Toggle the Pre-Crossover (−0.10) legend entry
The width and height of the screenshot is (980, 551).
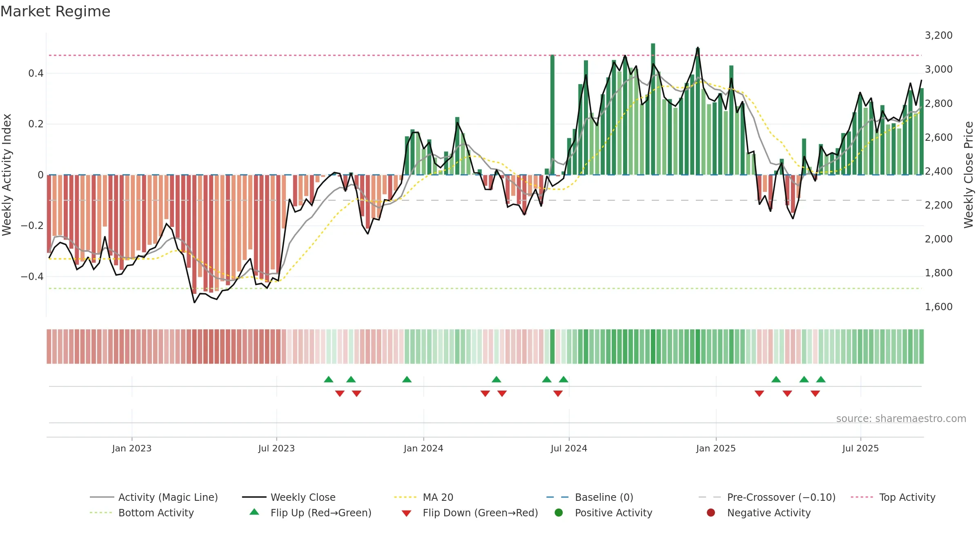click(767, 497)
